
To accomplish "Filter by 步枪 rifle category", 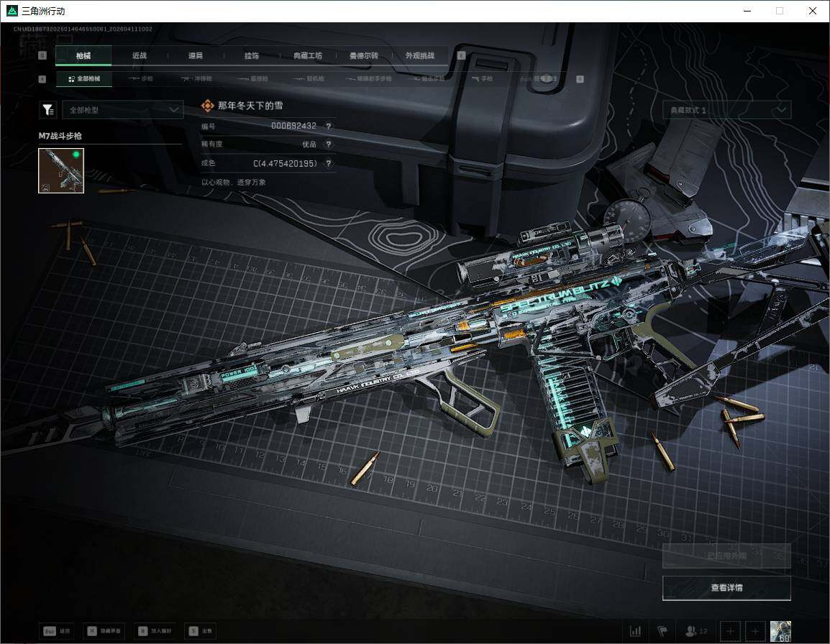I will point(140,79).
